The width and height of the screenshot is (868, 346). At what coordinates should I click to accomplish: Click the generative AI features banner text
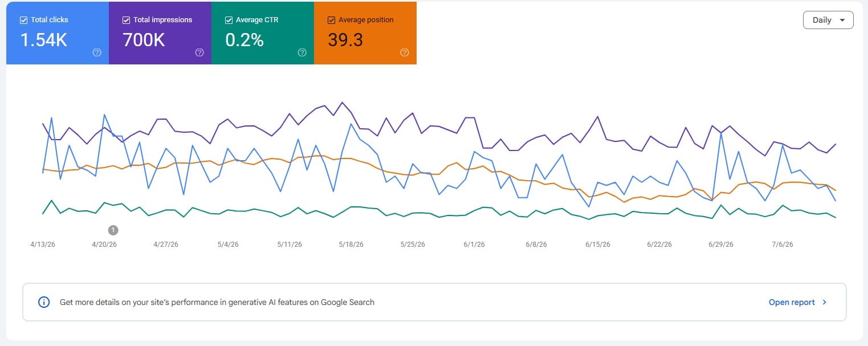[217, 302]
